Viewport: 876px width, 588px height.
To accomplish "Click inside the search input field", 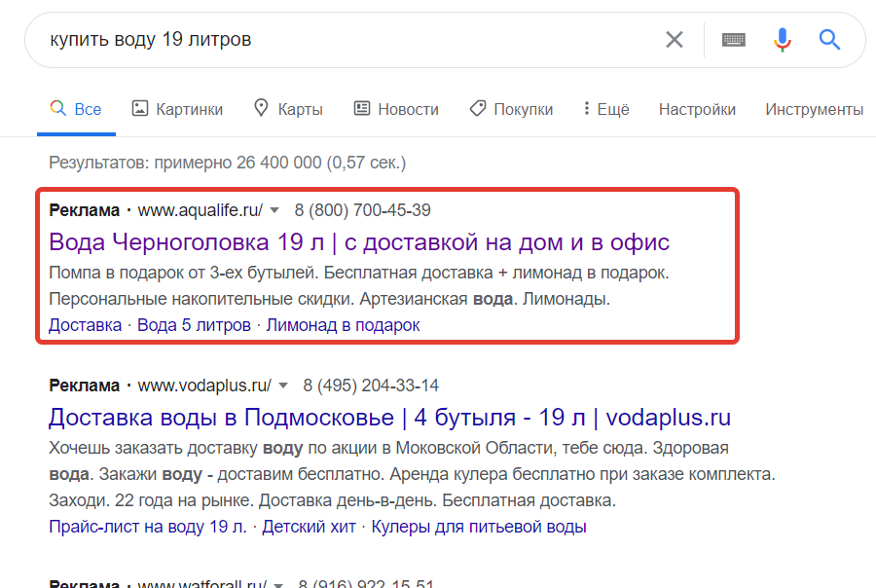I will coord(292,39).
